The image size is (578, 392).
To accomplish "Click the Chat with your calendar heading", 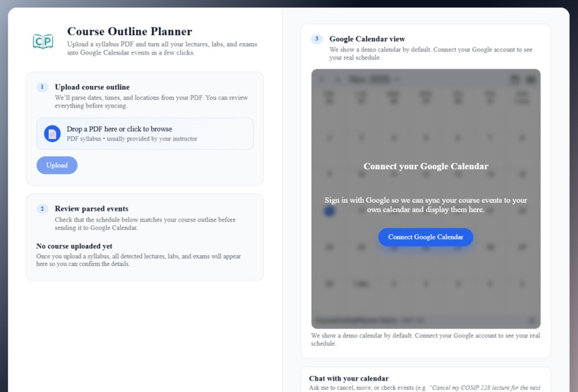I will 349,378.
